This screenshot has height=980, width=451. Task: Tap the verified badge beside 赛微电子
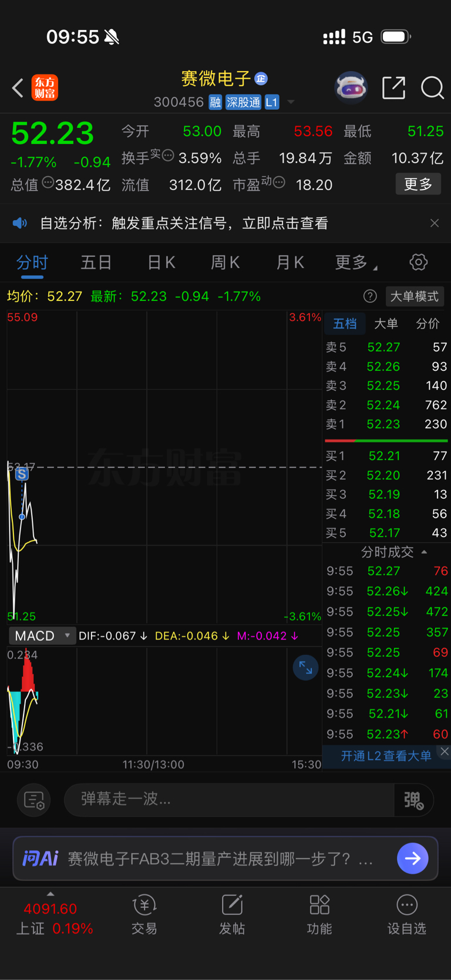pos(261,78)
